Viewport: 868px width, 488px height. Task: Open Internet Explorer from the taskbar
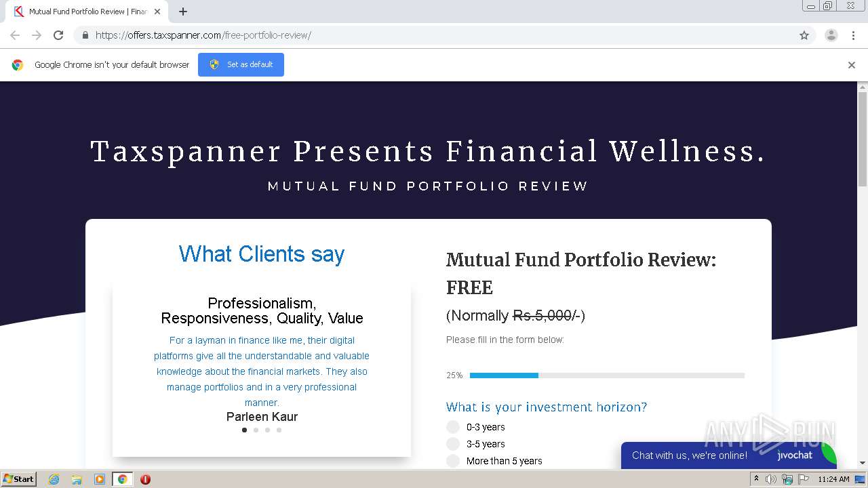click(x=54, y=479)
